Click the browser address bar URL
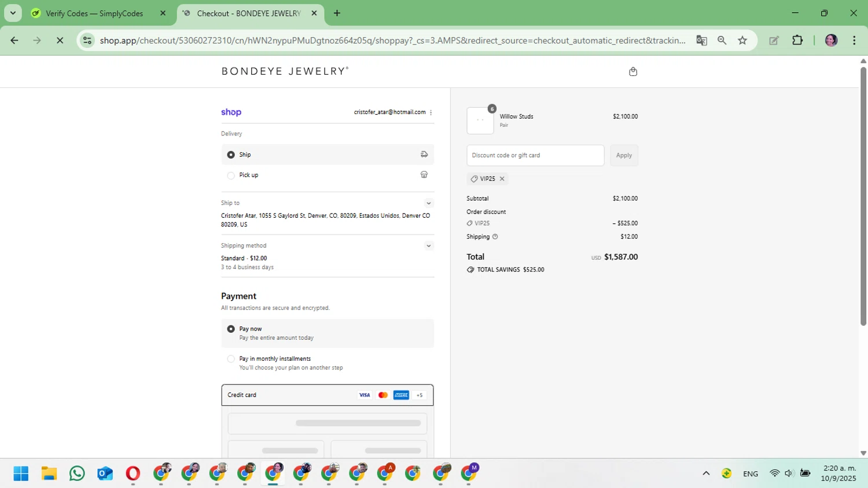This screenshot has height=488, width=868. pos(392,41)
